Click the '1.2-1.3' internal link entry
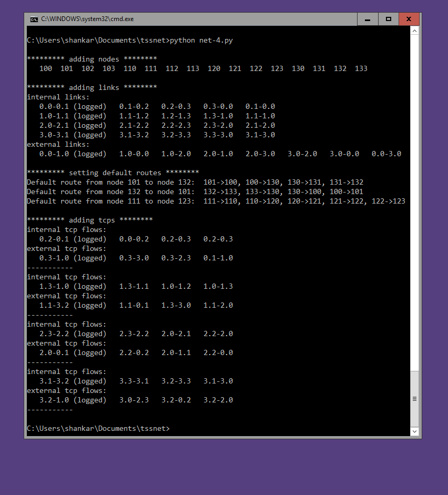The image size is (448, 495). pos(176,116)
